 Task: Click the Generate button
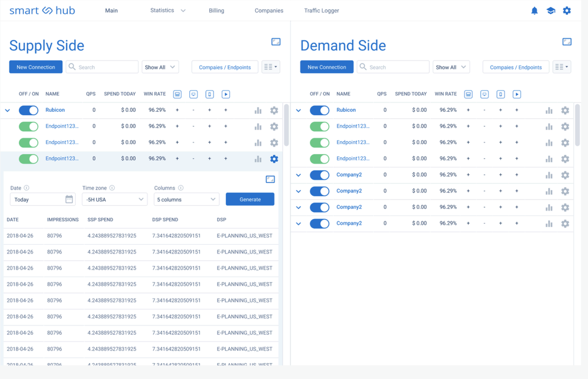click(x=250, y=200)
